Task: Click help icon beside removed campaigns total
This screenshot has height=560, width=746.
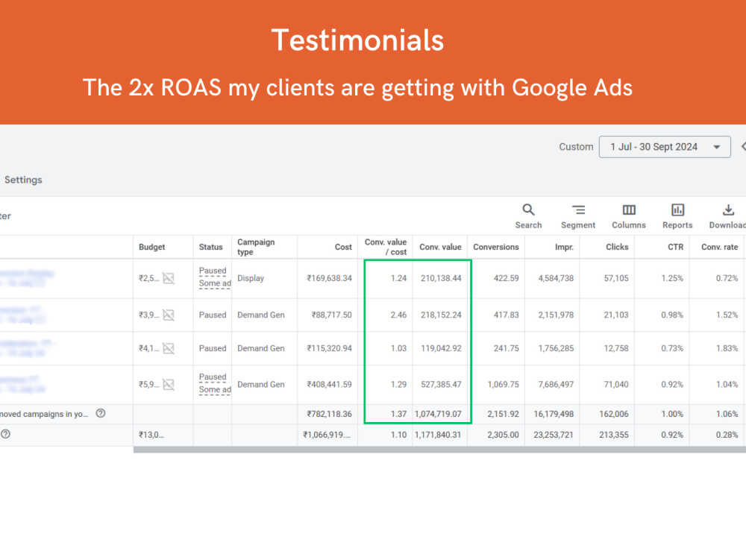Action: coord(101,414)
